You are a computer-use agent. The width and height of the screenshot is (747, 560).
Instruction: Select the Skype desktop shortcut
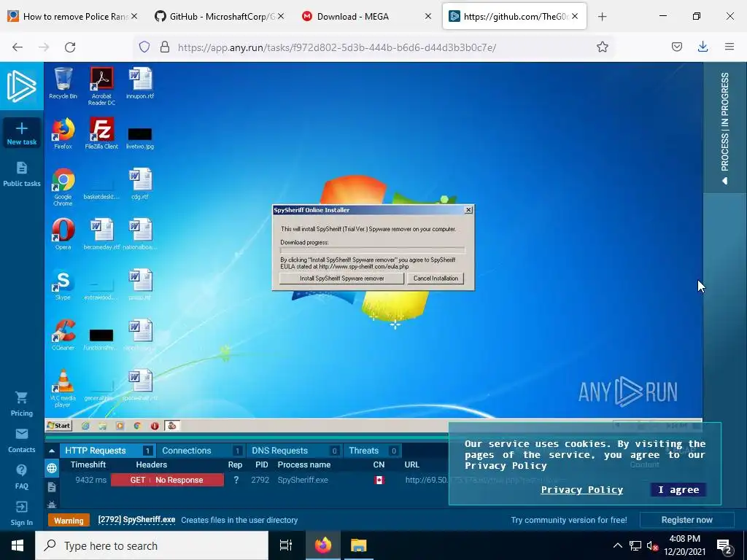[x=63, y=285]
